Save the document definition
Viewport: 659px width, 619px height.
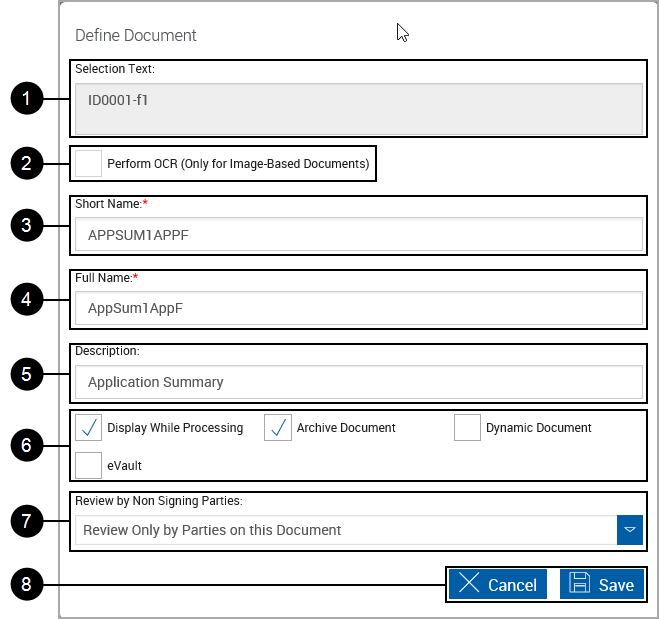point(602,584)
